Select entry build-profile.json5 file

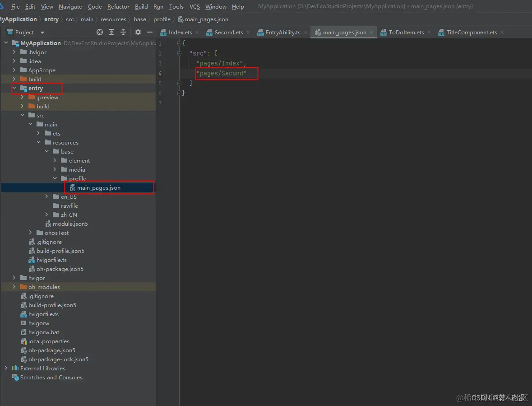[60, 251]
